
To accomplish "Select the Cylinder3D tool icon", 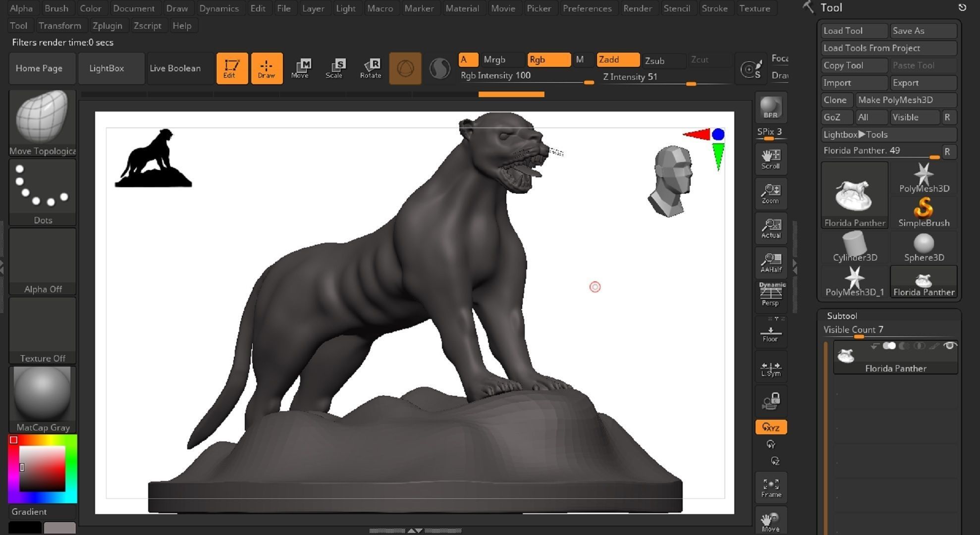I will click(x=855, y=247).
